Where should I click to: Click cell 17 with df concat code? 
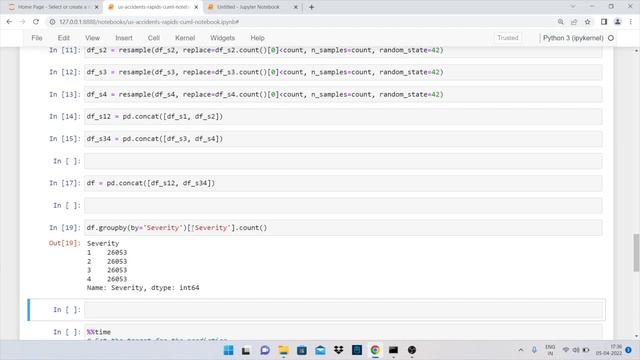(x=343, y=183)
